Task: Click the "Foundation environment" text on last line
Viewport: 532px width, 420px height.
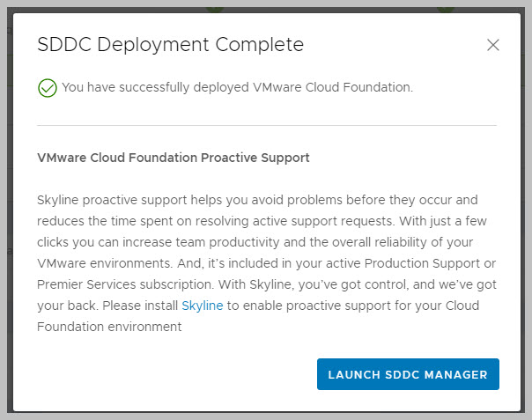Action: pos(109,327)
